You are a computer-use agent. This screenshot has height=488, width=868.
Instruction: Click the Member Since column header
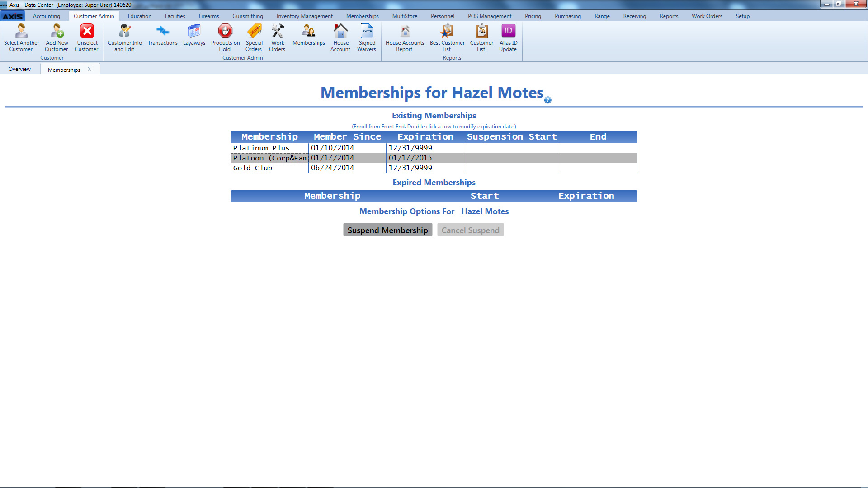click(x=347, y=137)
